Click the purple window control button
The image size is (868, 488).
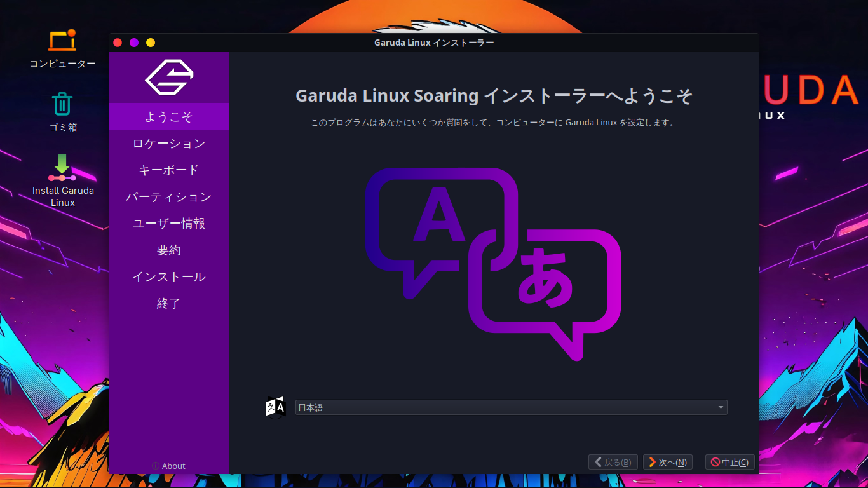pyautogui.click(x=134, y=43)
